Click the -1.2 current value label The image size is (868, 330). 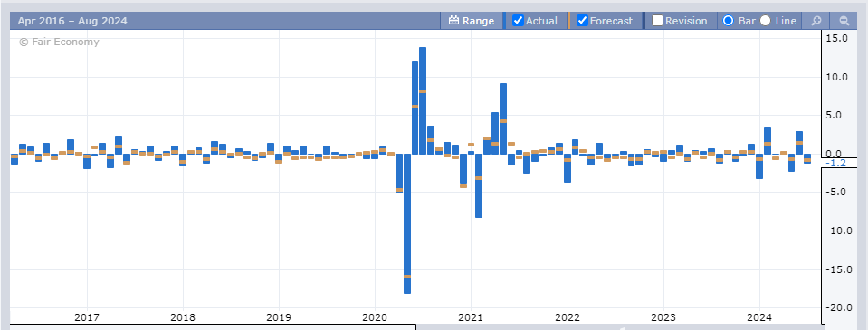point(835,163)
